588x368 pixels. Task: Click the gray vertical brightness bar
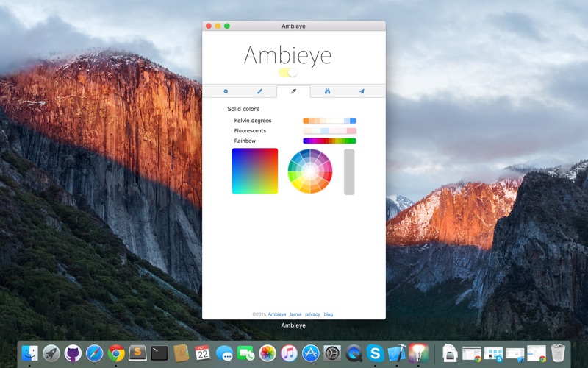(349, 172)
